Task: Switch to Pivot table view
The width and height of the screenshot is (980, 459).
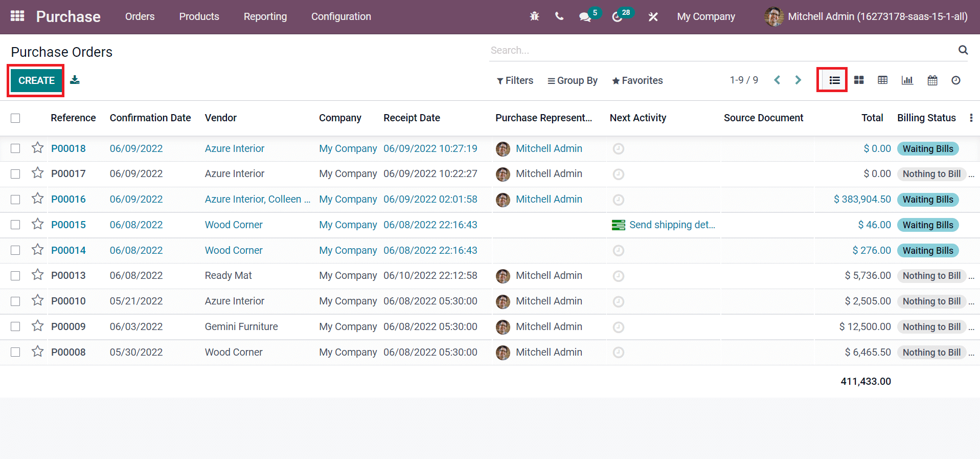Action: tap(882, 80)
